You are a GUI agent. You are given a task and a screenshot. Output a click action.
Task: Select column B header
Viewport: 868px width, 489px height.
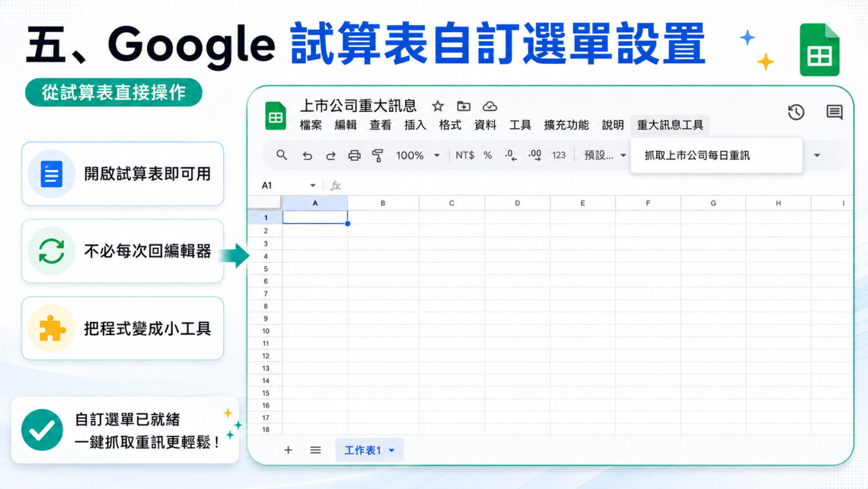pos(383,203)
